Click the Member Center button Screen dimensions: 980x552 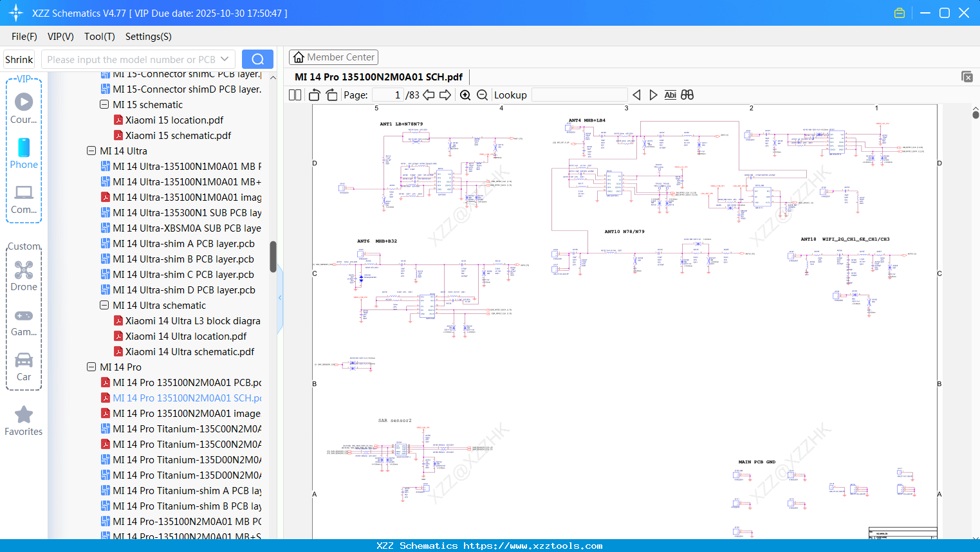pyautogui.click(x=333, y=57)
